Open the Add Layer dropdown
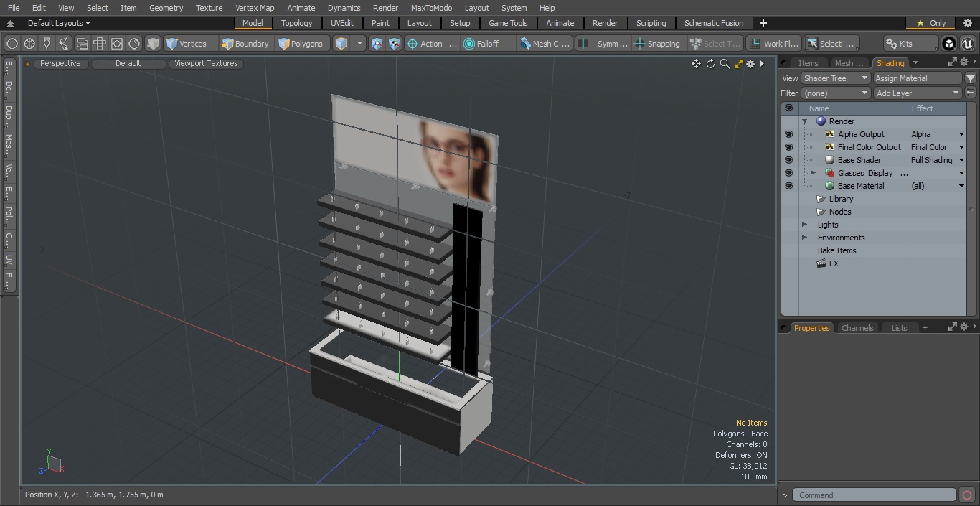980x506 pixels. 918,93
